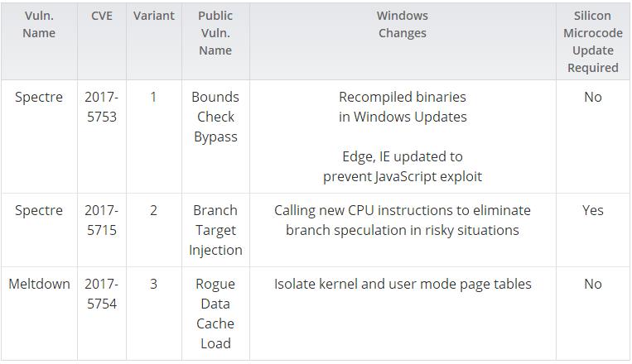Click the CVE 2017-5715 cell

pos(101,220)
